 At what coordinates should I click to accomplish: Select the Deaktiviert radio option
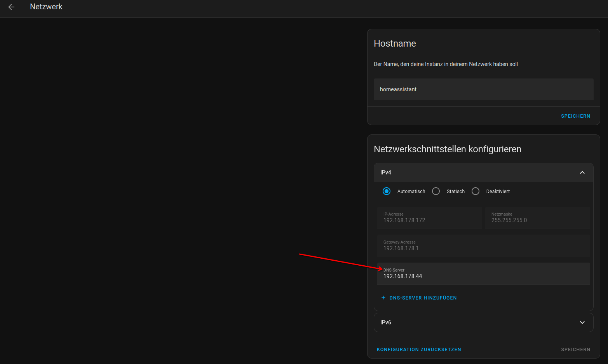click(476, 191)
